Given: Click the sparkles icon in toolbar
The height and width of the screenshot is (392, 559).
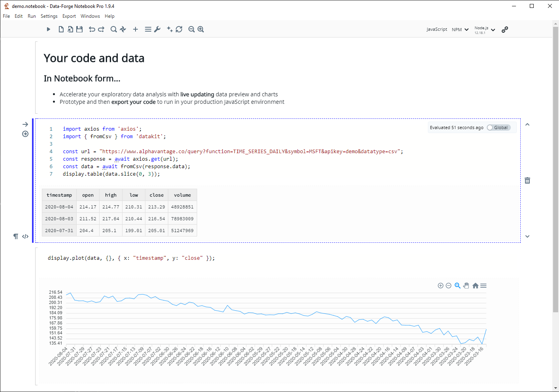Looking at the screenshot, I should coord(170,29).
